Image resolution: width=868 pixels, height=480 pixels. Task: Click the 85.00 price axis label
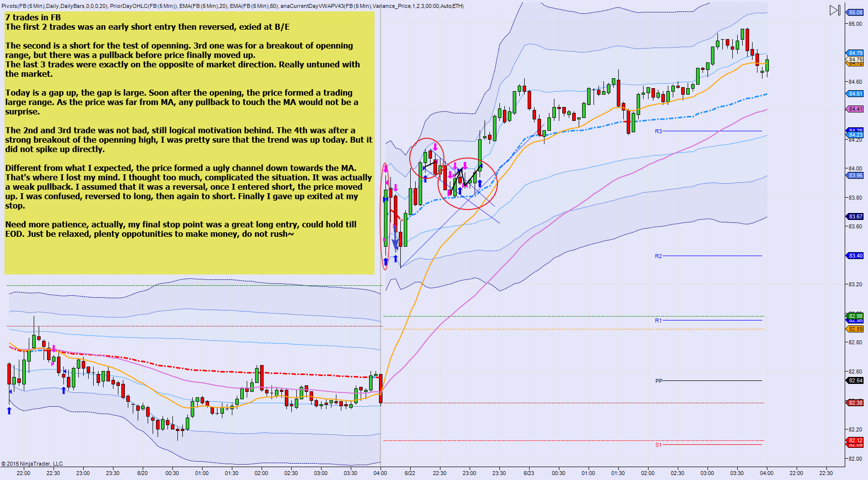[x=855, y=24]
